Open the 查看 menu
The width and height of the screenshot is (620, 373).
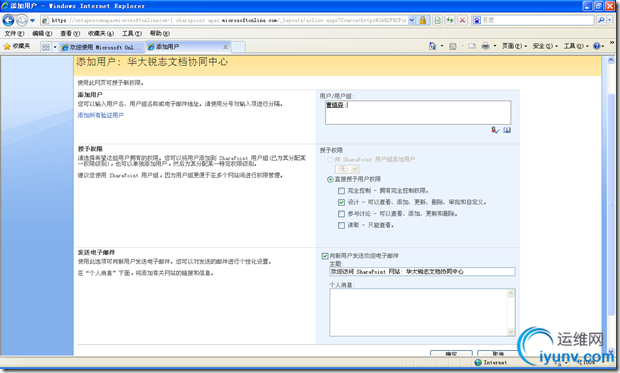pos(70,34)
